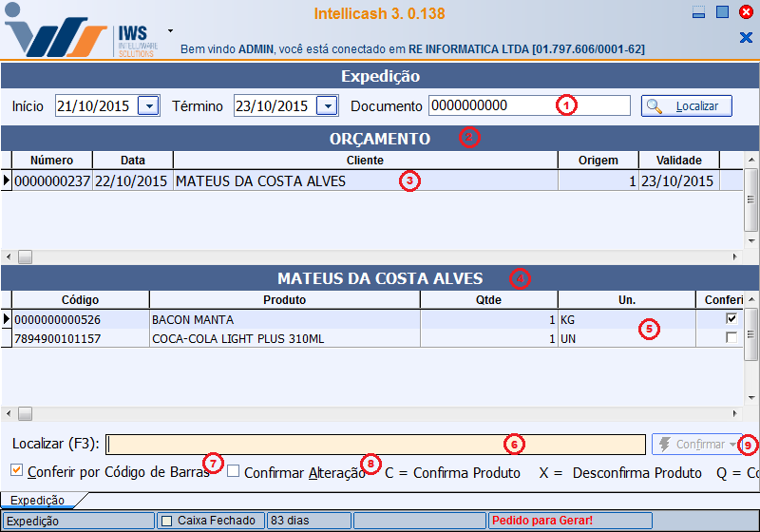Click row indicator arrow for BACON MANTA
760x532 pixels.
click(6, 319)
